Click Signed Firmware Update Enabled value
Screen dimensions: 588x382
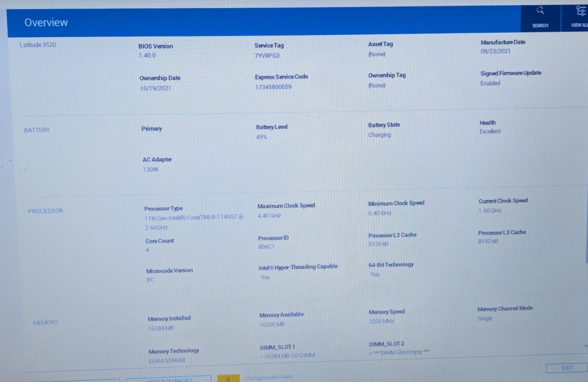(490, 83)
